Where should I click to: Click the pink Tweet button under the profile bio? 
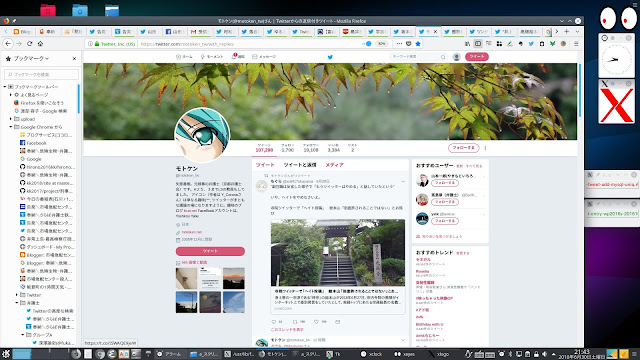pos(210,251)
